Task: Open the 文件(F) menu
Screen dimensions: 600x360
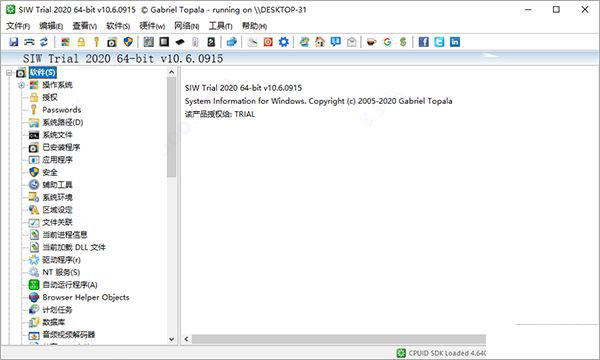Action: tap(18, 26)
